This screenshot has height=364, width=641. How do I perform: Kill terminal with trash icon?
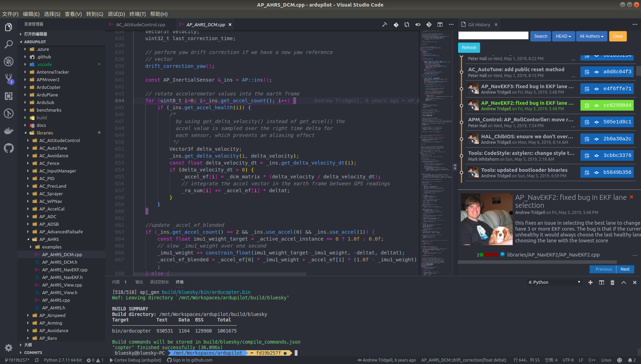[x=613, y=282]
